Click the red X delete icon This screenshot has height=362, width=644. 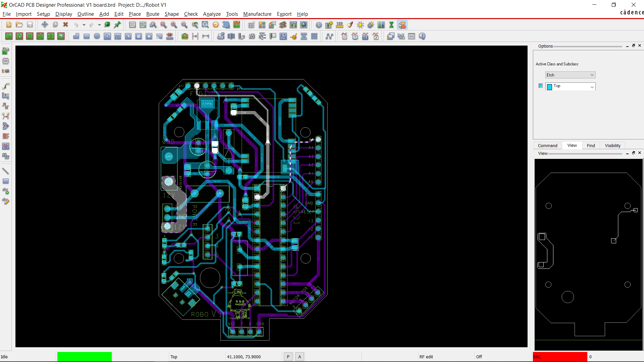click(66, 25)
